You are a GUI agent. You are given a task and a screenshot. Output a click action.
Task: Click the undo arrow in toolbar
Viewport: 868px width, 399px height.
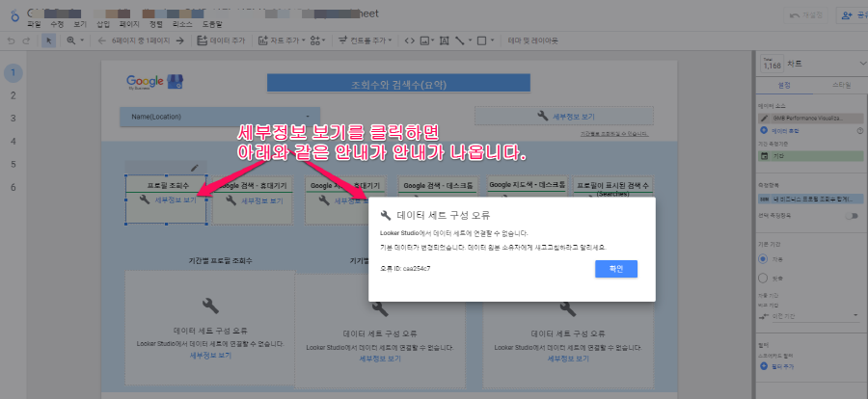(11, 40)
